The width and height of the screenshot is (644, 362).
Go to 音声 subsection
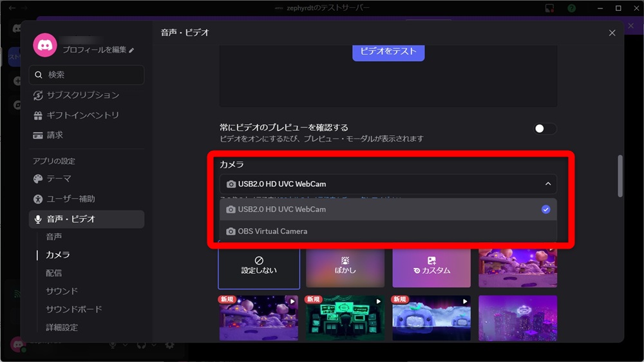coord(54,236)
